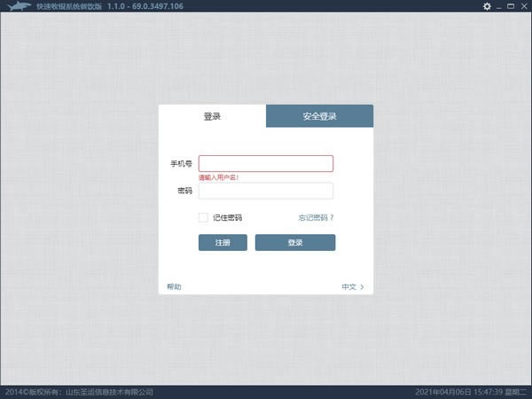Expand the 中文 language selector
This screenshot has height=399, width=532.
[x=348, y=286]
